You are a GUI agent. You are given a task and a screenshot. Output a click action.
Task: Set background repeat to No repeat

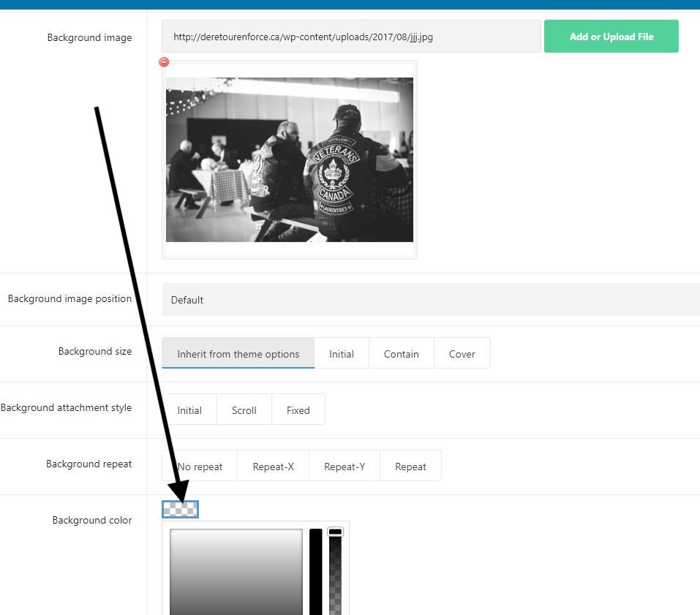(199, 466)
